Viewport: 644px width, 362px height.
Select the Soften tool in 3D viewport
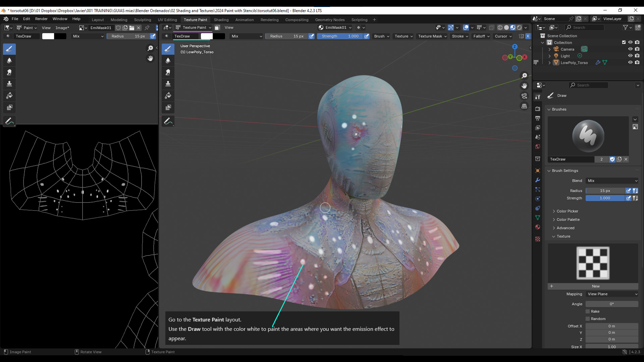pos(168,61)
